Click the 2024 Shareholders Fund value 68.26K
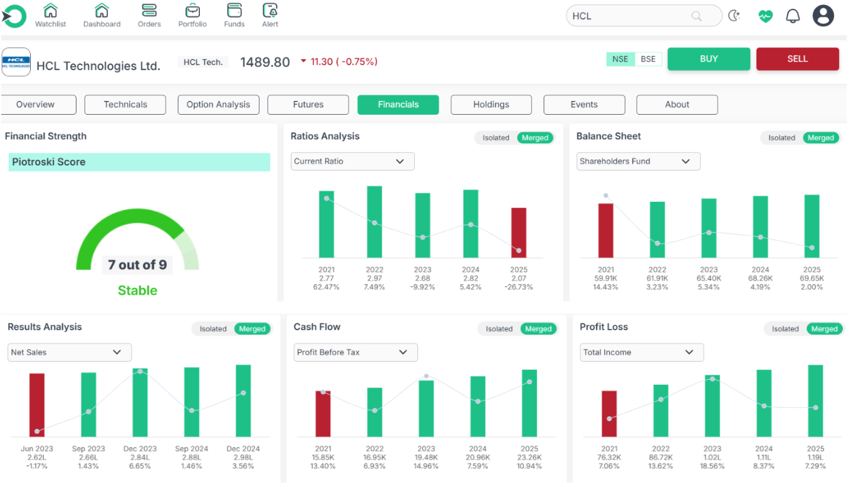 [760, 278]
